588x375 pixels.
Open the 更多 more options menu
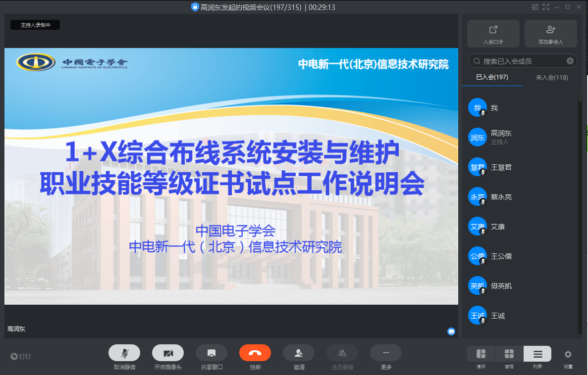(x=386, y=353)
